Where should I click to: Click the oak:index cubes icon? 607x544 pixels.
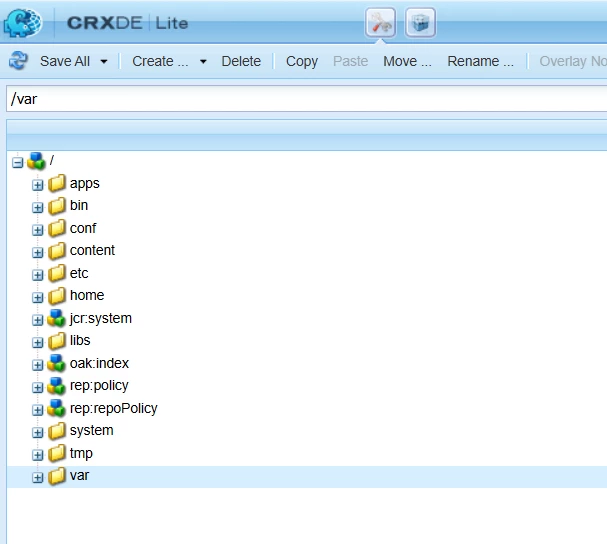click(x=56, y=363)
